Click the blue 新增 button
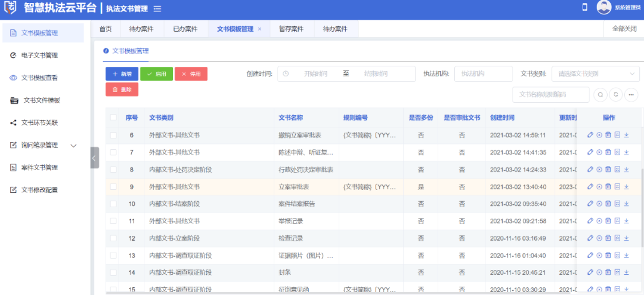This screenshot has width=644, height=295. pyautogui.click(x=122, y=74)
